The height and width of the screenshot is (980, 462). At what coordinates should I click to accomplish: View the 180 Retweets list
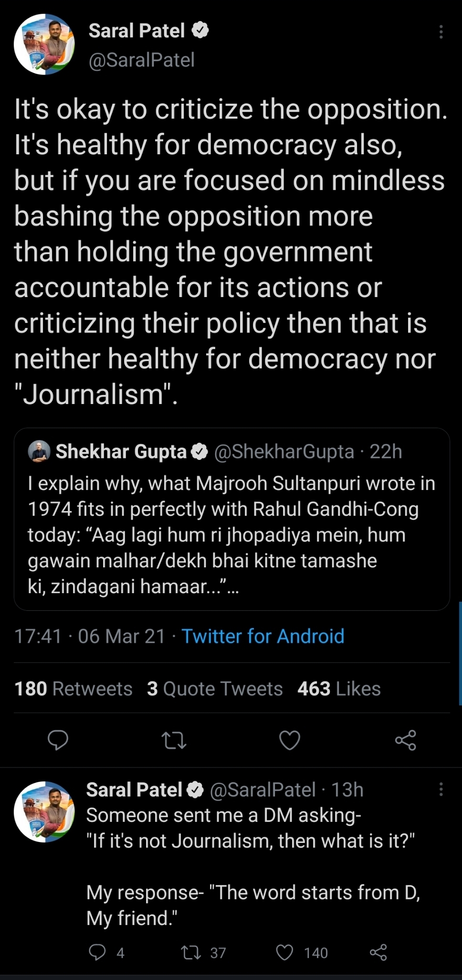73,689
